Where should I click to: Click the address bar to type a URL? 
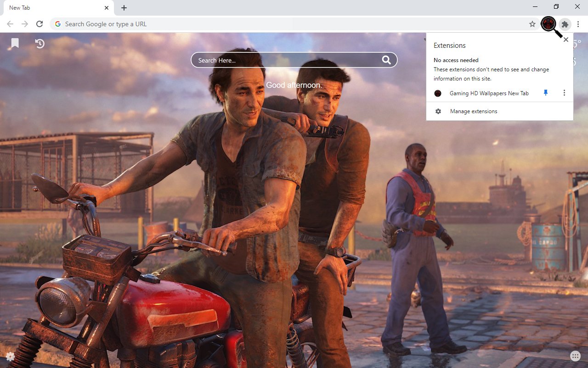click(294, 24)
